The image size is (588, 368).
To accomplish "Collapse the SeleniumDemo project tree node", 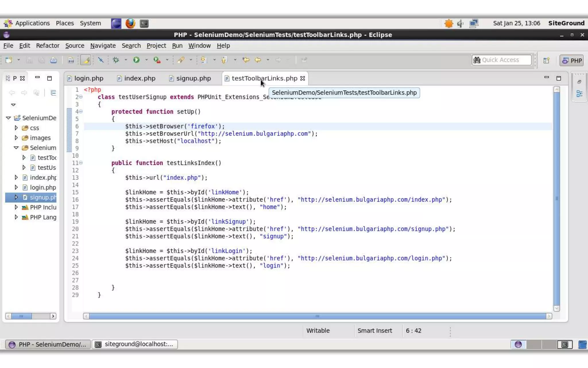I will click(x=8, y=118).
